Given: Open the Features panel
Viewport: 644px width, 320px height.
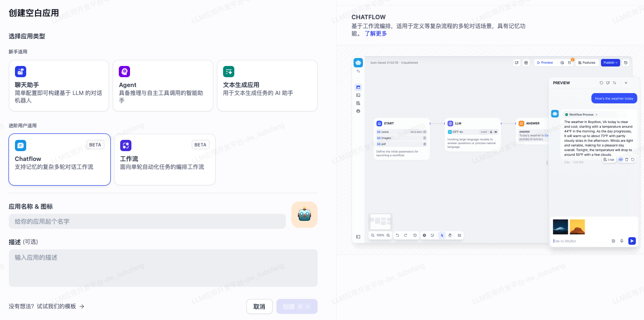Looking at the screenshot, I should 586,62.
